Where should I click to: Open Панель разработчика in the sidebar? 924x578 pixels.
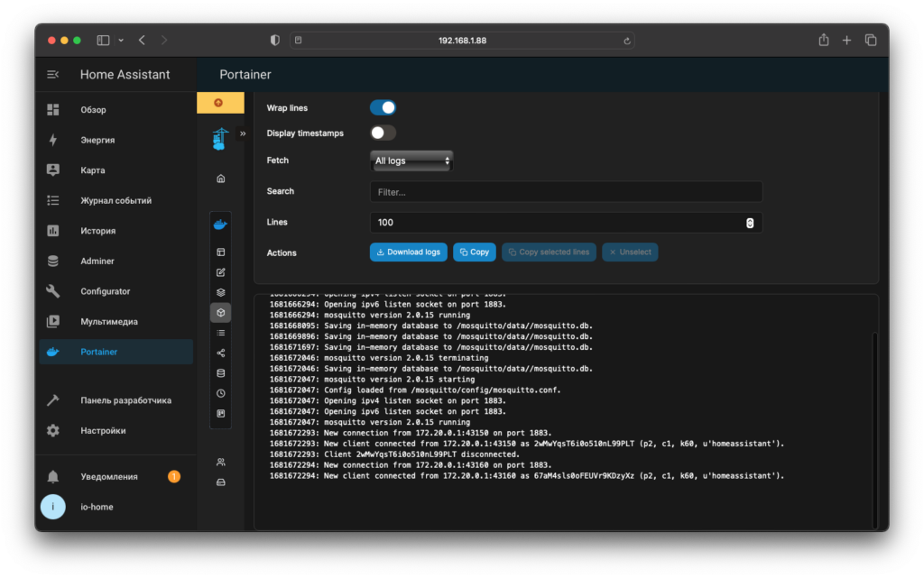point(116,400)
